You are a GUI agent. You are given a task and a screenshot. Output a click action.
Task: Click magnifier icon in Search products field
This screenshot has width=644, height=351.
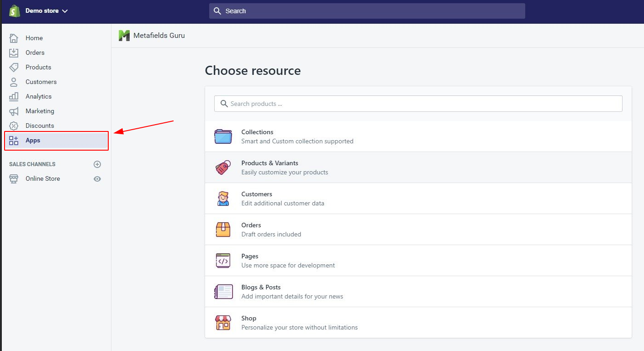pyautogui.click(x=224, y=104)
